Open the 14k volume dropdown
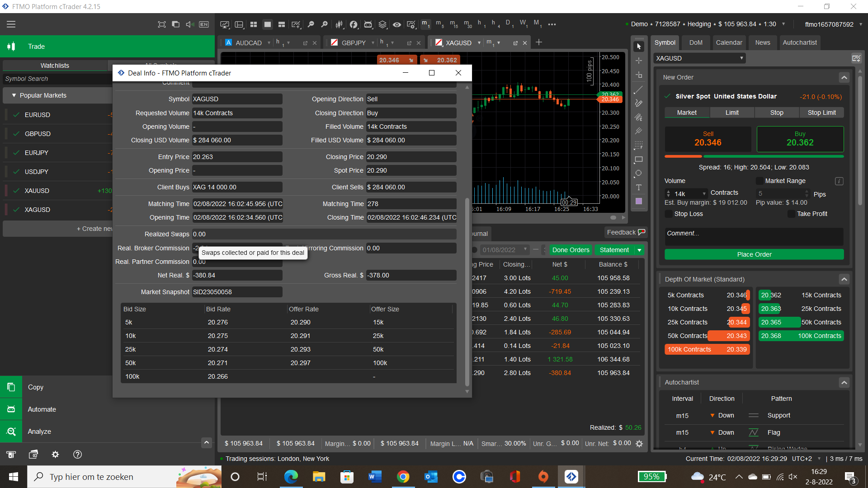Screen dimensions: 868x488 [x=704, y=194]
